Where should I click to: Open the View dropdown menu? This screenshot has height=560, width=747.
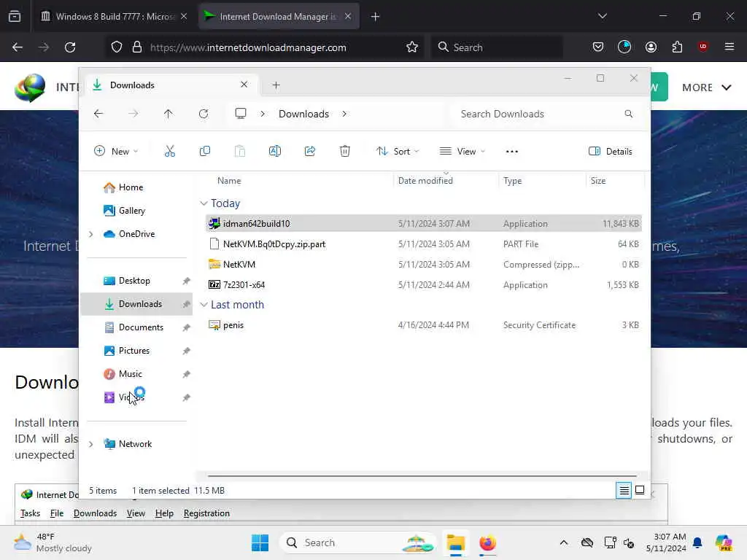click(462, 152)
